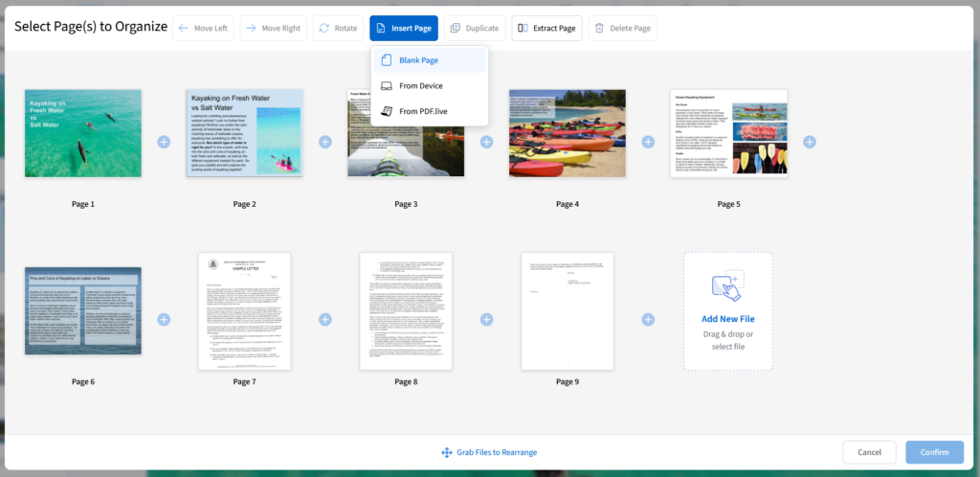
Task: Click the plus icon after Page 6
Action: [164, 320]
